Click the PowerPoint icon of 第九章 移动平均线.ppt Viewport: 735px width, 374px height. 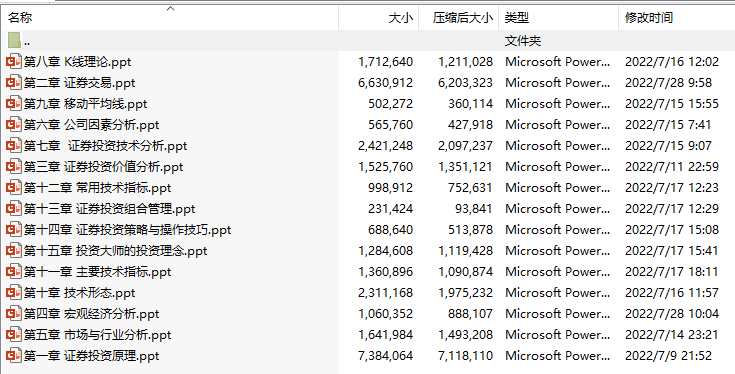pos(14,104)
